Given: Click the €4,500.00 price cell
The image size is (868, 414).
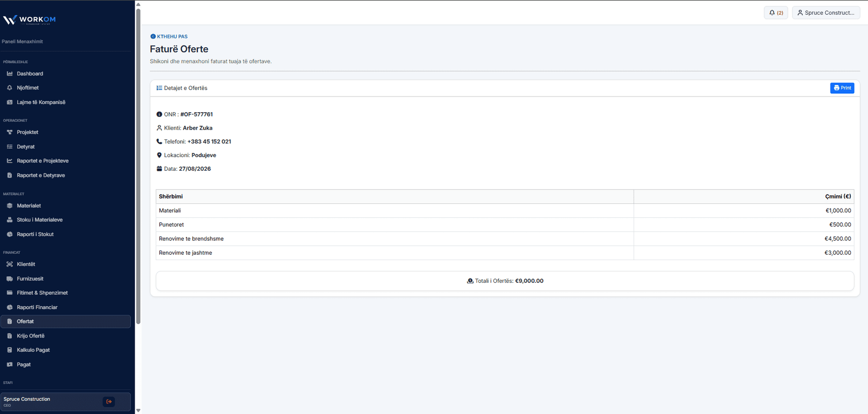Looking at the screenshot, I should click(x=744, y=239).
